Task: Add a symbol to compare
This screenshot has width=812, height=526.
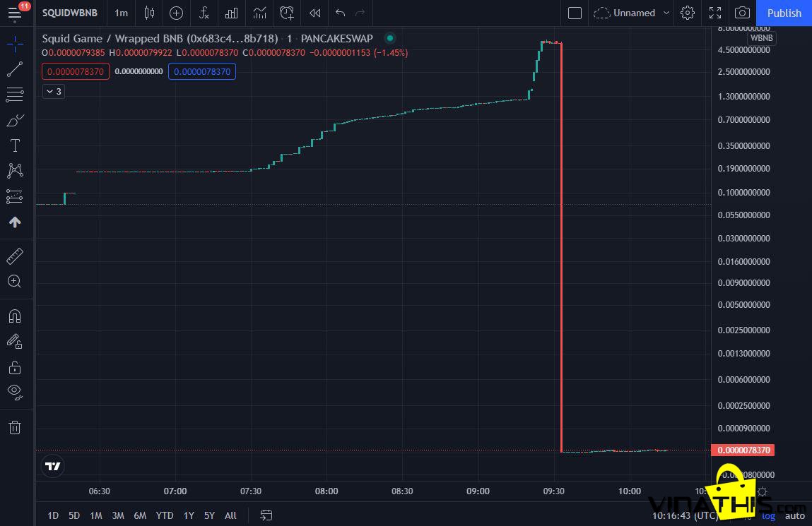Action: point(176,13)
